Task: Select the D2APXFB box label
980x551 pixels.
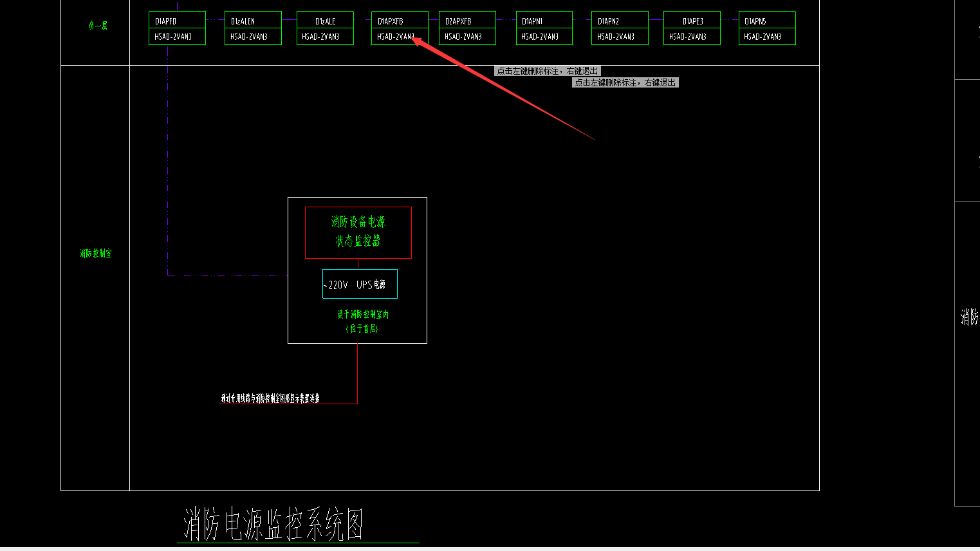Action: click(x=458, y=21)
